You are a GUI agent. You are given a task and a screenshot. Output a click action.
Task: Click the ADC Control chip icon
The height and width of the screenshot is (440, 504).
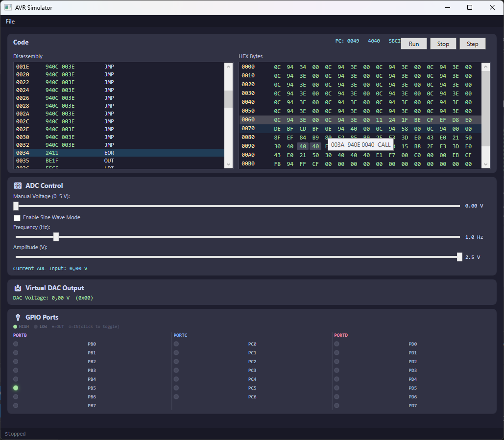(18, 185)
